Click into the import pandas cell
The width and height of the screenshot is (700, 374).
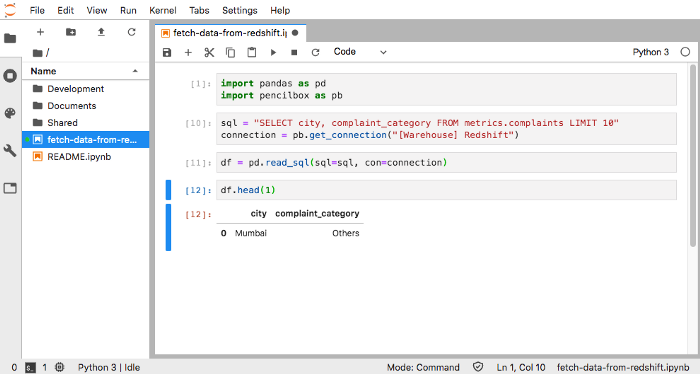[x=446, y=89]
